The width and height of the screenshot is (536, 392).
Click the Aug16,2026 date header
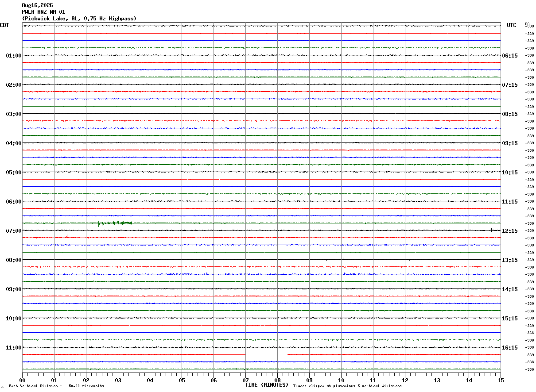(37, 5)
